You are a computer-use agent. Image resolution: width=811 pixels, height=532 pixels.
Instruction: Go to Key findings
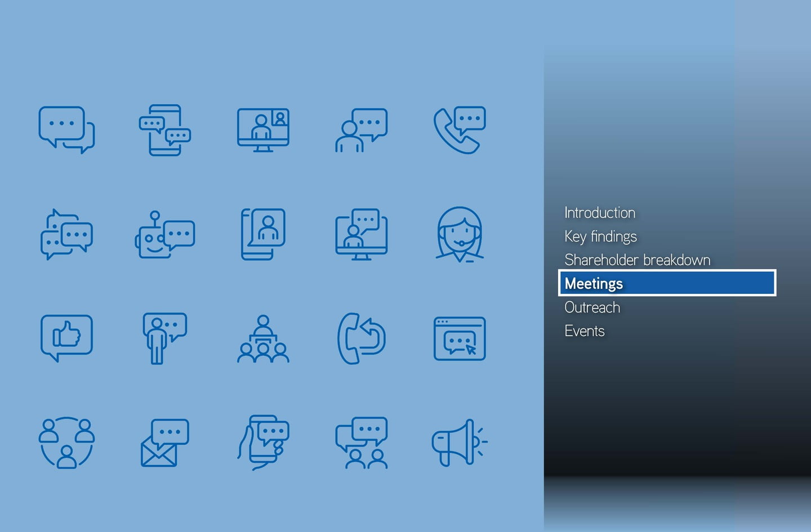pyautogui.click(x=600, y=236)
